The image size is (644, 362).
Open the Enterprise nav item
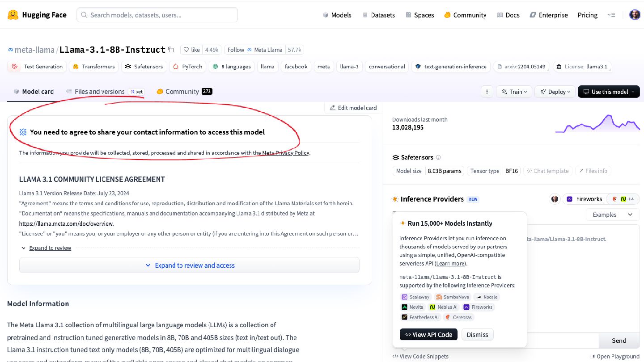tap(549, 15)
